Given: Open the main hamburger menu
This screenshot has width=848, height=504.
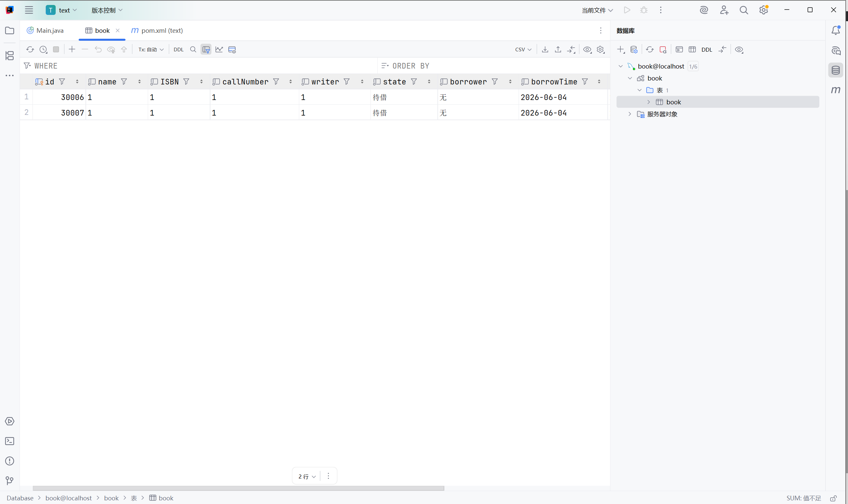Looking at the screenshot, I should [29, 10].
